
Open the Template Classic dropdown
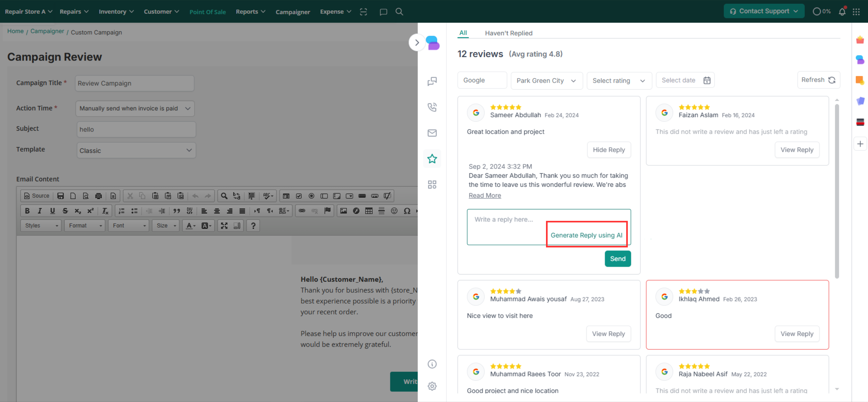(136, 151)
